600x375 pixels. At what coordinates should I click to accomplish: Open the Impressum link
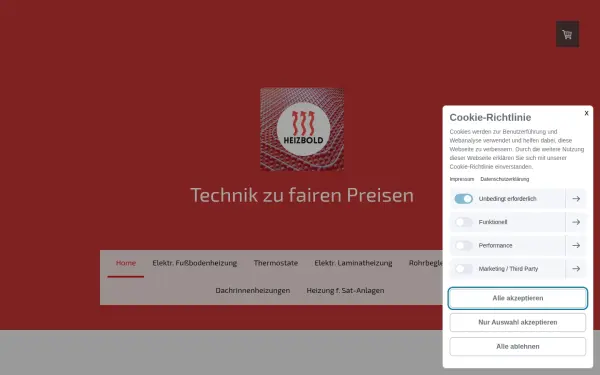click(461, 179)
